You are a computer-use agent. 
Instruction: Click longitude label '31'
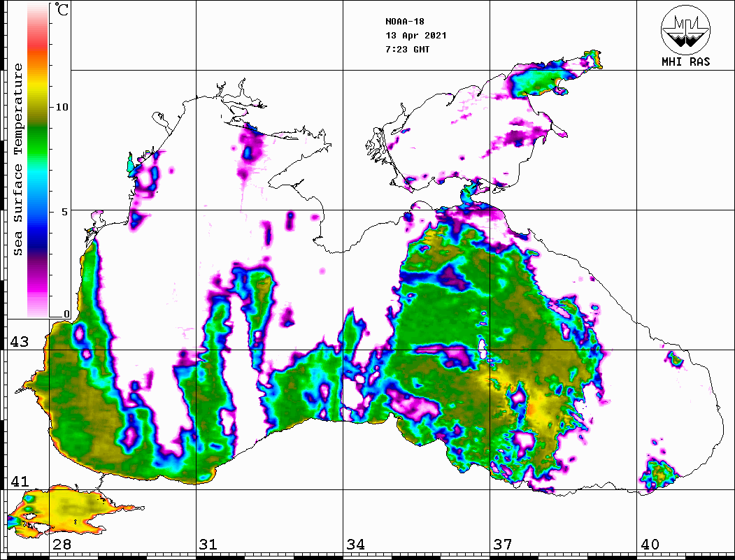point(208,544)
